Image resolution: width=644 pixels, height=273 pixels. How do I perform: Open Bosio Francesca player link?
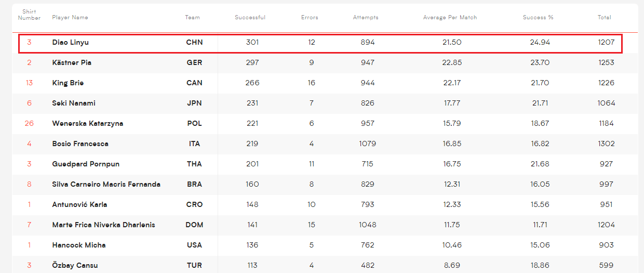coord(81,144)
